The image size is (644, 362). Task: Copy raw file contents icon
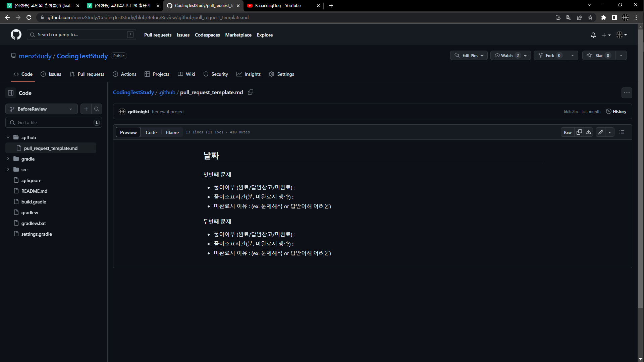tap(579, 132)
